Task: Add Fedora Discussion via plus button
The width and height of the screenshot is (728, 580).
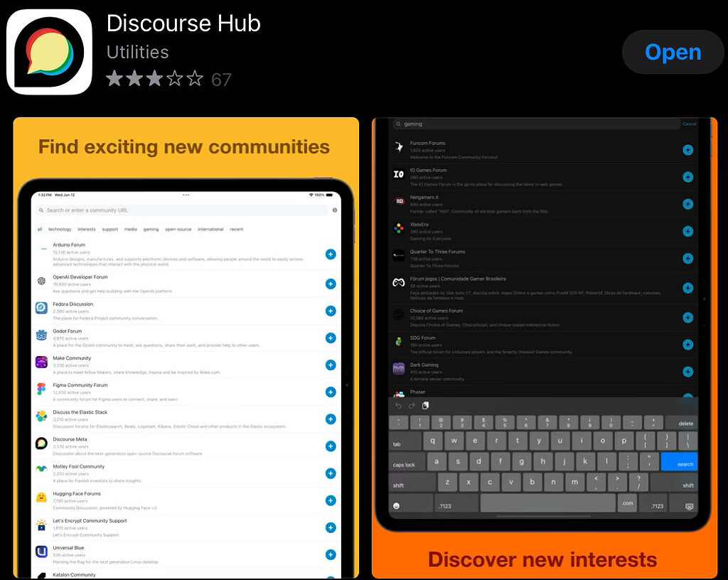Action: pyautogui.click(x=331, y=311)
